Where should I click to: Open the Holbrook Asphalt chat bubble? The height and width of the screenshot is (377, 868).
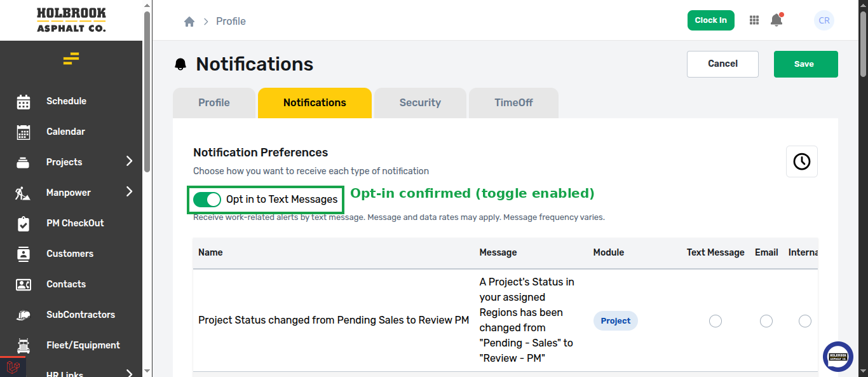838,357
